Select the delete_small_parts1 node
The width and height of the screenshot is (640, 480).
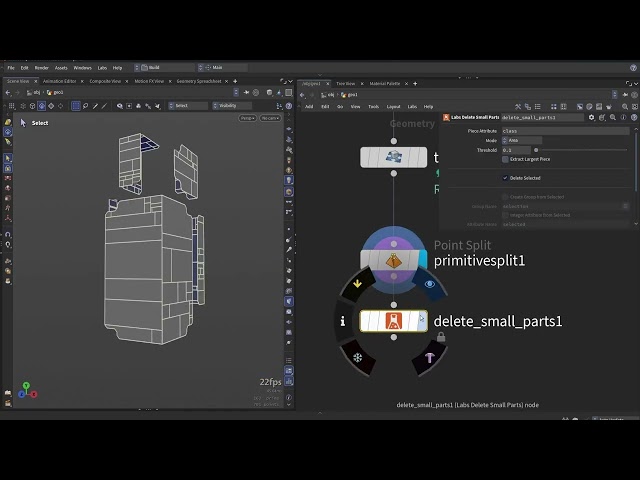[x=393, y=321]
